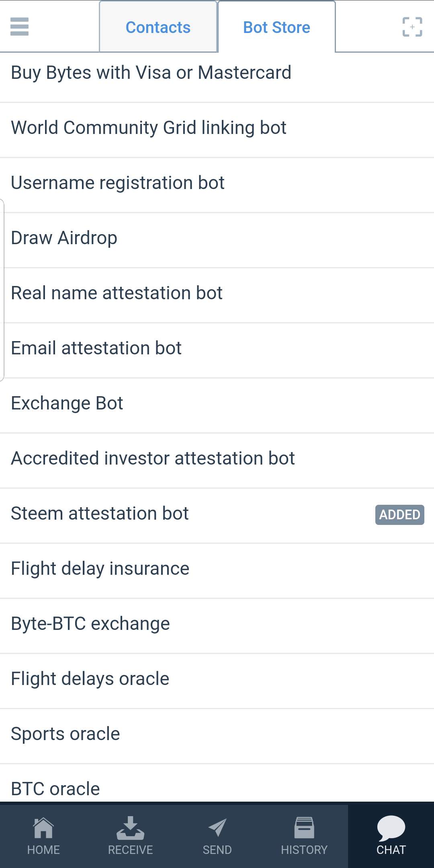Image resolution: width=434 pixels, height=868 pixels.
Task: Select the Bot Store tab
Action: pos(276,27)
